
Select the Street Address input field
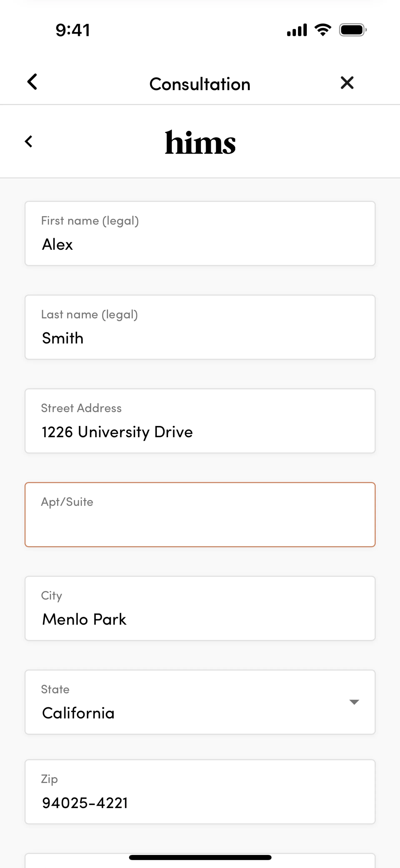(x=200, y=421)
